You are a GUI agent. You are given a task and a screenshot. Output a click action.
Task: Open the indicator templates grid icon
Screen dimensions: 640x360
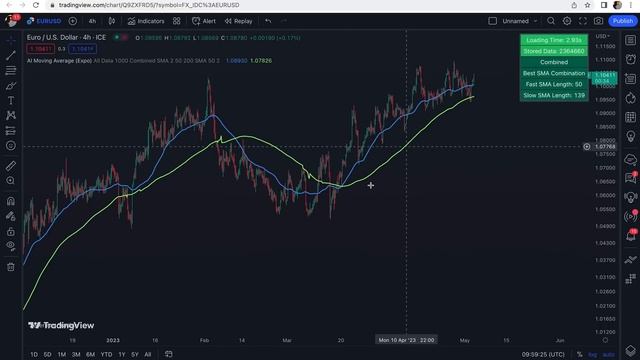point(176,21)
